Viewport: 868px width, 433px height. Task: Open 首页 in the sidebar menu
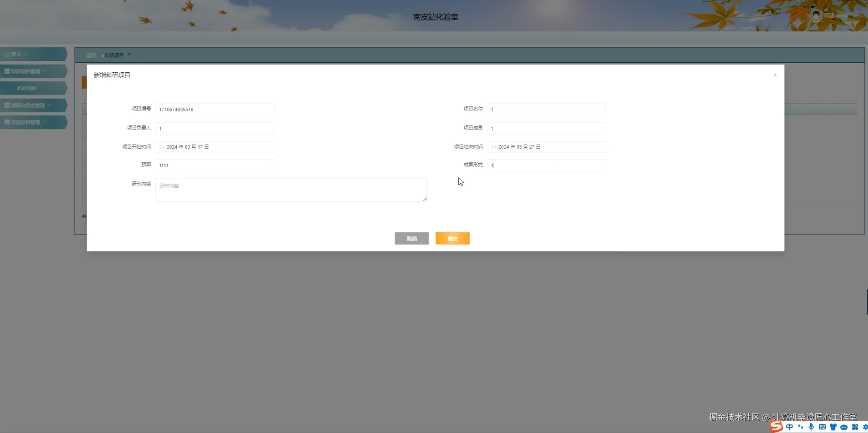[33, 54]
